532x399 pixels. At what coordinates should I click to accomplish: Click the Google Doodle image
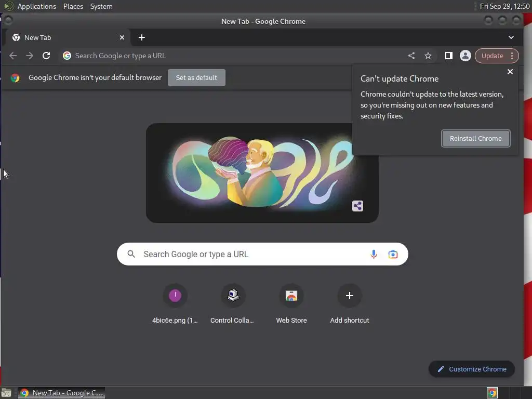(262, 173)
